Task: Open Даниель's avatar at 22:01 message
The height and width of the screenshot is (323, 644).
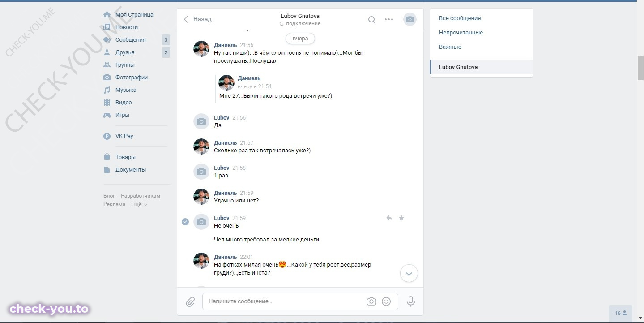Action: 201,261
